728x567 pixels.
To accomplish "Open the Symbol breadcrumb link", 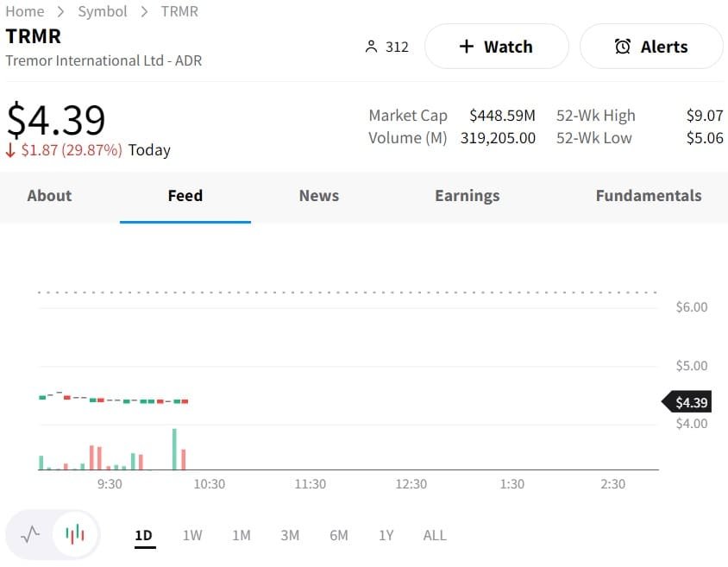I will coord(103,11).
